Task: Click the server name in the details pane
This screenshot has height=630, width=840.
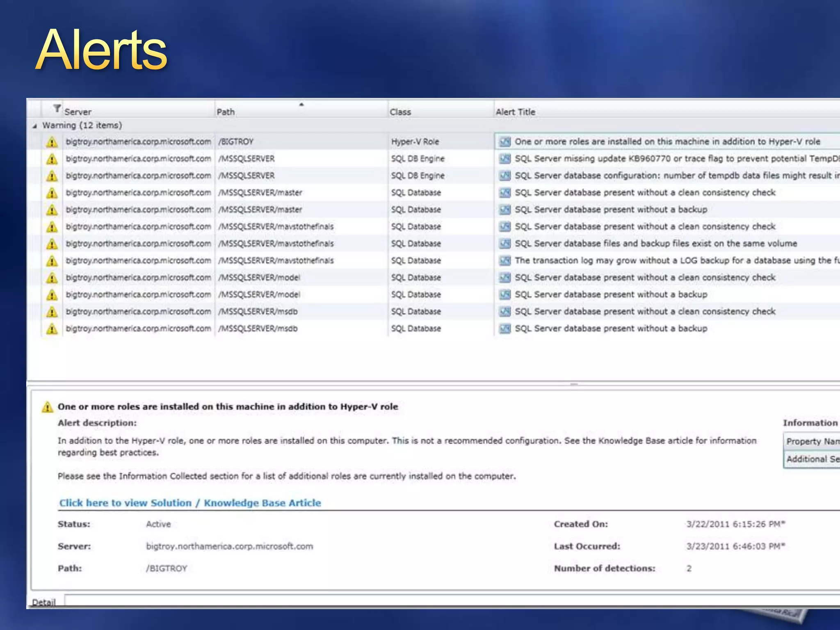Action: [229, 546]
